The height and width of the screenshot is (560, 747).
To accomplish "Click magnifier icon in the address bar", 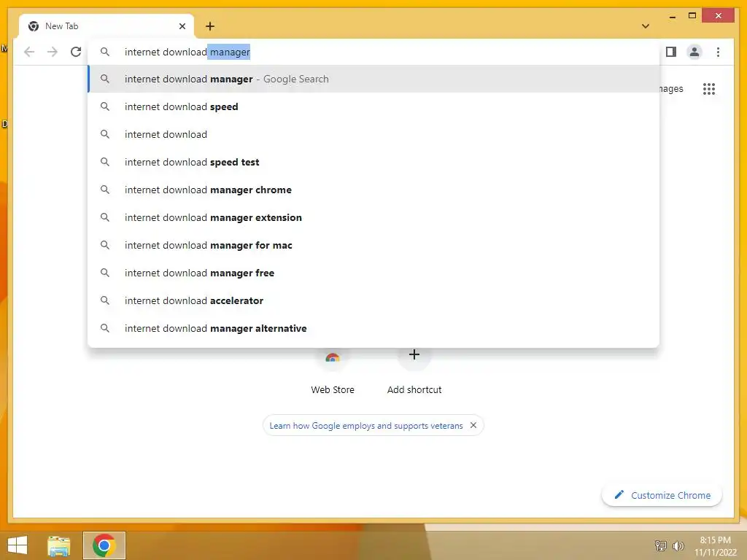I will point(105,52).
